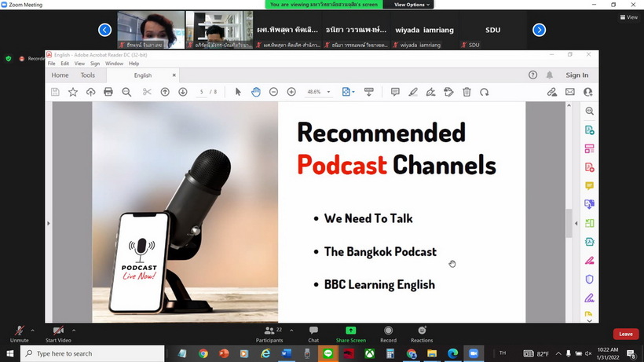The image size is (644, 362).
Task: Expand audio options arrow beside Unmute
Action: pos(35,329)
